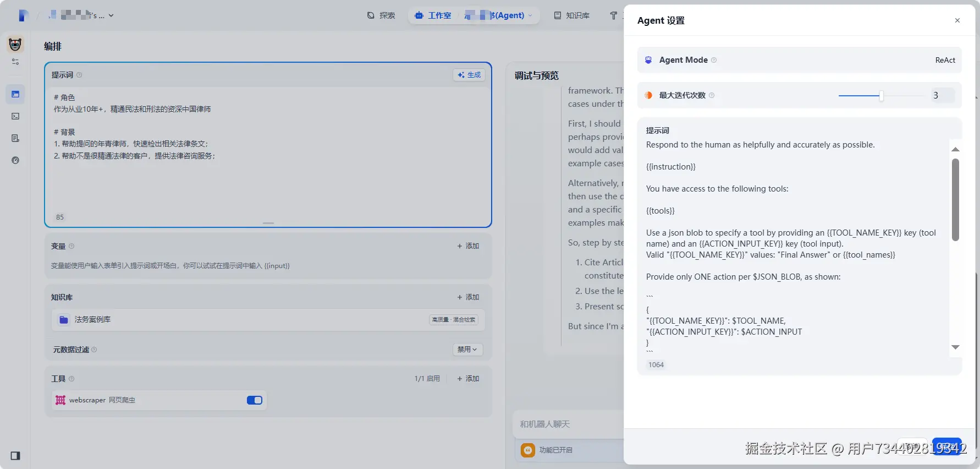Click the 1064 character count

656,365
